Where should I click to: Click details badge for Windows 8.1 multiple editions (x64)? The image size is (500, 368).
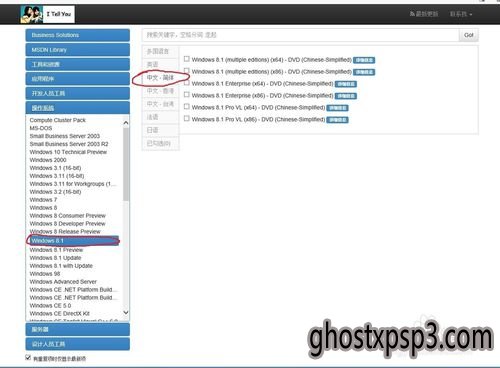tap(364, 60)
